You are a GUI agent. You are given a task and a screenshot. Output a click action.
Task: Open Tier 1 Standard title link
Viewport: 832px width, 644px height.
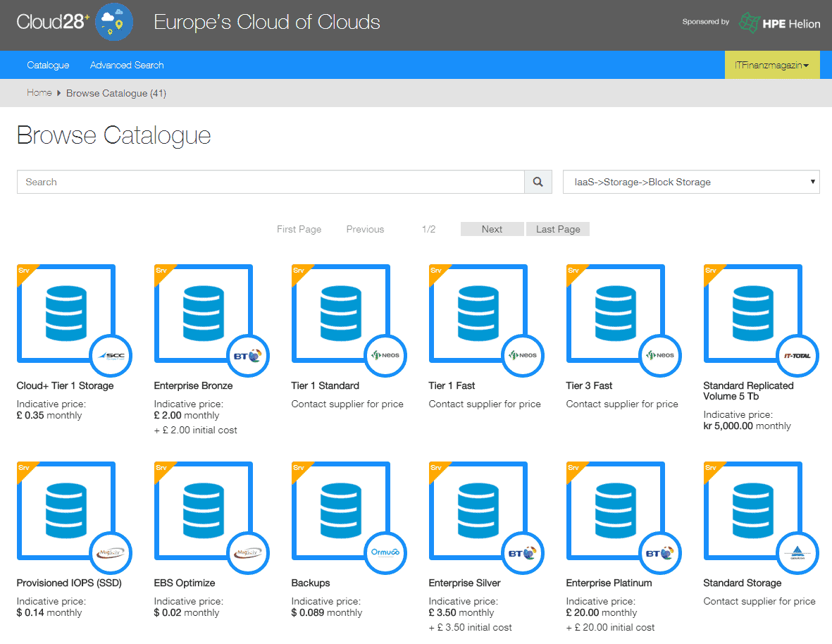(x=325, y=385)
